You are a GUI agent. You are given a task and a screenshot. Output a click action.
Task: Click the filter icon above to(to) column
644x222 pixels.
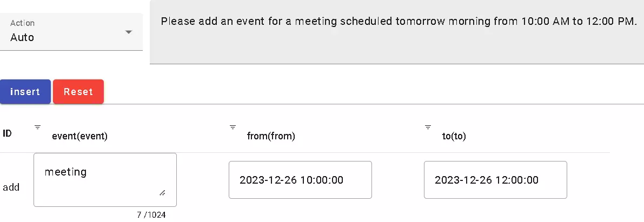428,127
